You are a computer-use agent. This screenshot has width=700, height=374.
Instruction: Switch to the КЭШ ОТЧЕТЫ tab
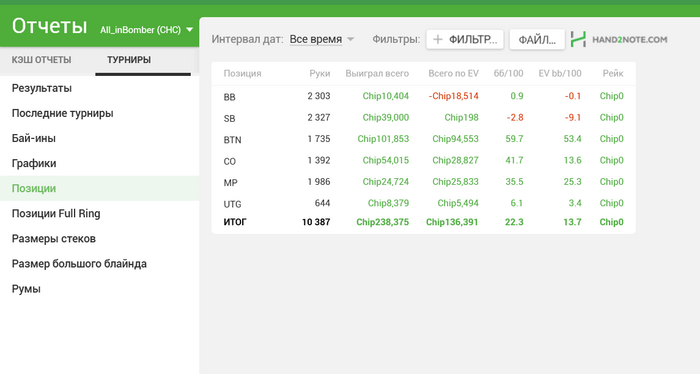pyautogui.click(x=42, y=60)
